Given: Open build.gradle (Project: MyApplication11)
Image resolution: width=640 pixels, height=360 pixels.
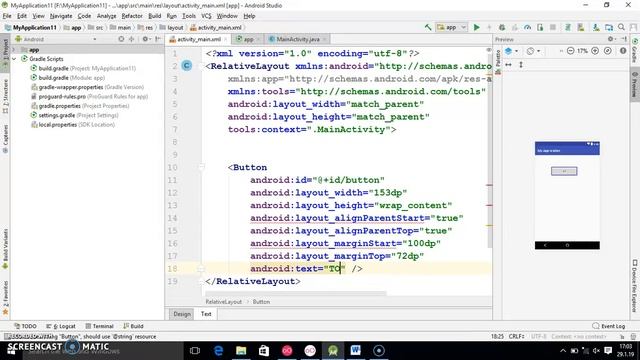Looking at the screenshot, I should (83, 68).
